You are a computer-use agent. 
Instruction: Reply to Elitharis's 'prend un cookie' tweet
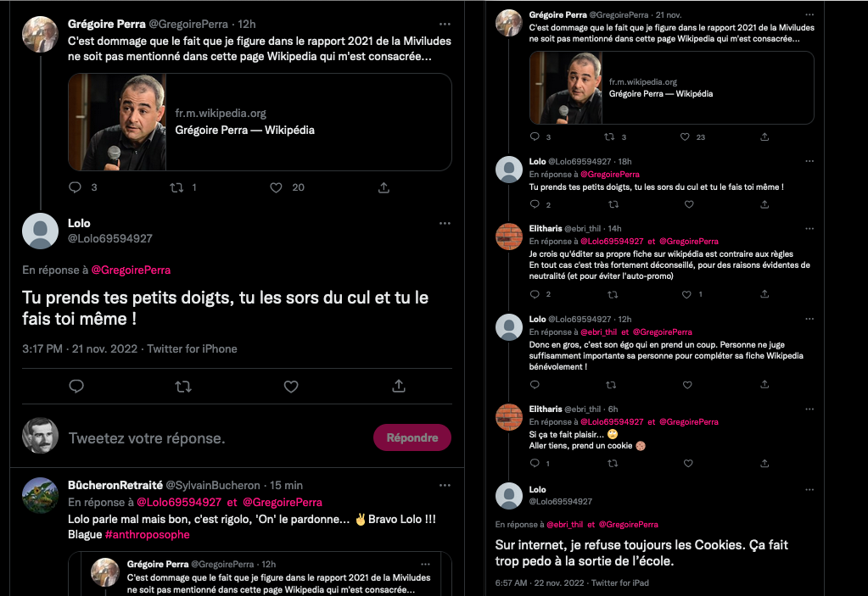[x=535, y=464]
